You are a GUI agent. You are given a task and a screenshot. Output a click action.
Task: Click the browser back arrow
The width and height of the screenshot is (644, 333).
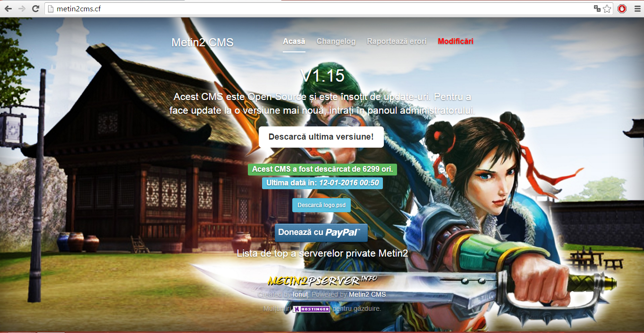click(x=8, y=8)
